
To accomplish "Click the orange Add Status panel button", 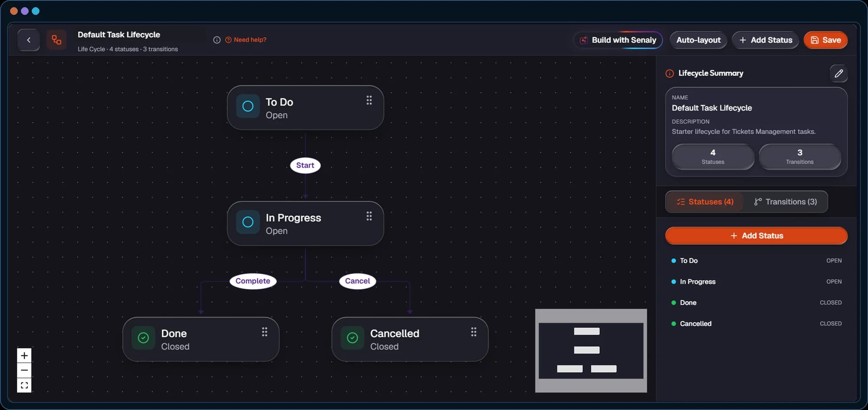I will [756, 236].
